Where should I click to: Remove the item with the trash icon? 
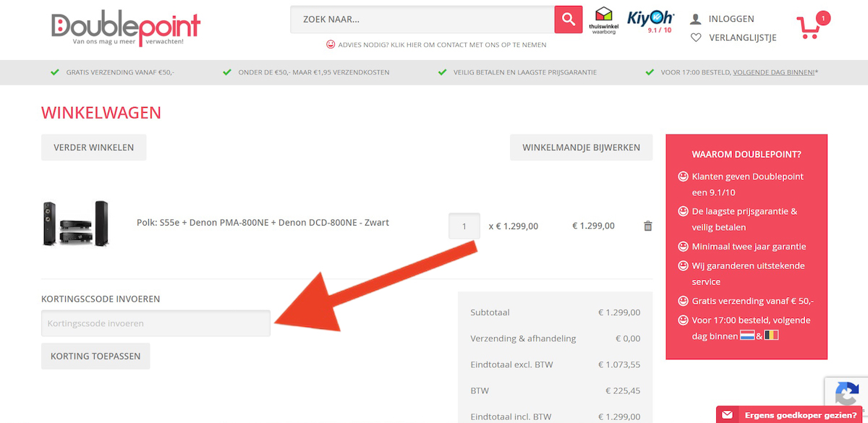[648, 226]
